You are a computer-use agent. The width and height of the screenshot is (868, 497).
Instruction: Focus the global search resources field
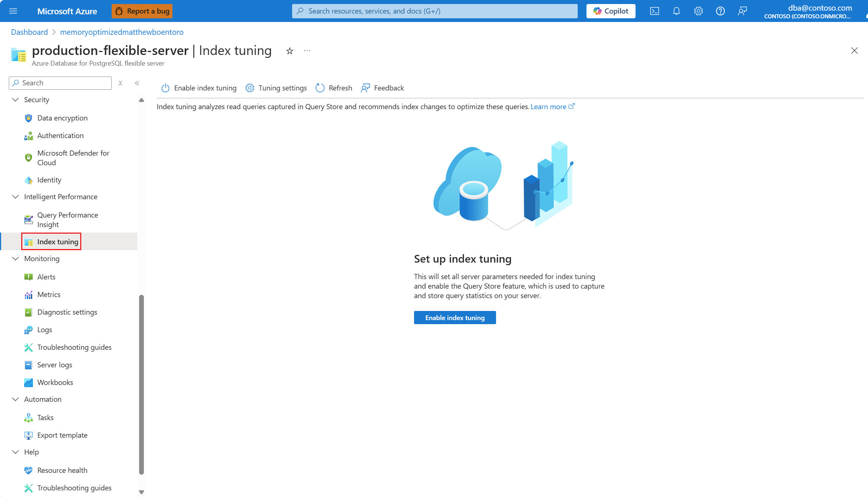435,11
